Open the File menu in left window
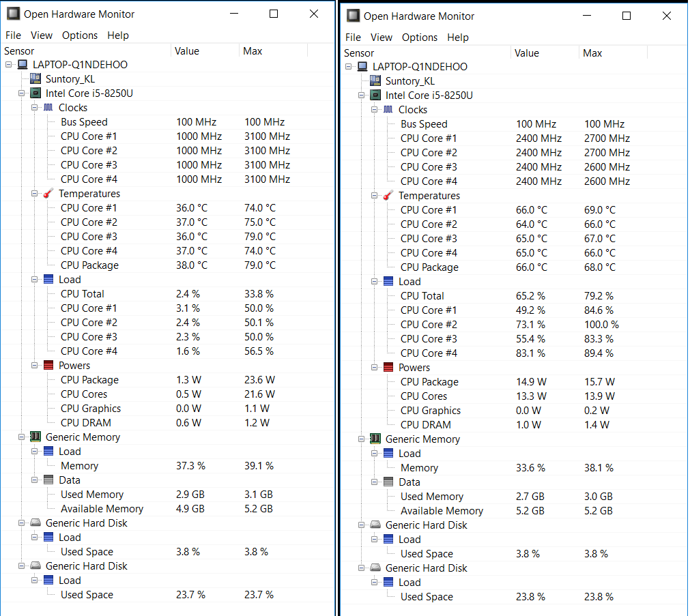The image size is (690, 616). [13, 35]
